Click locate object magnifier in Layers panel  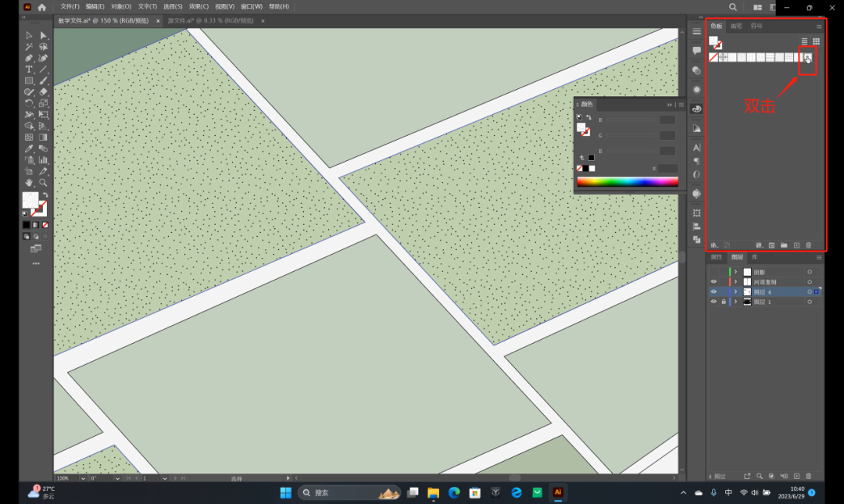(x=760, y=477)
